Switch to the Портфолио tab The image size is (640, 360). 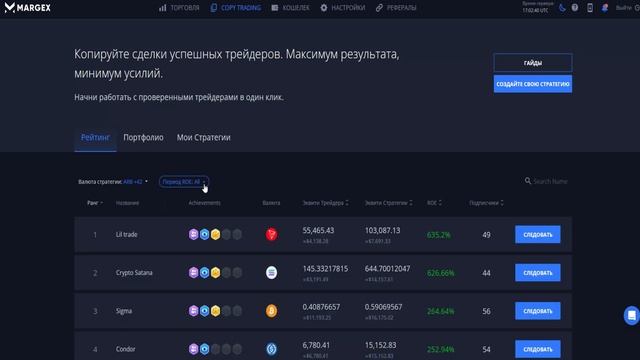(143, 138)
